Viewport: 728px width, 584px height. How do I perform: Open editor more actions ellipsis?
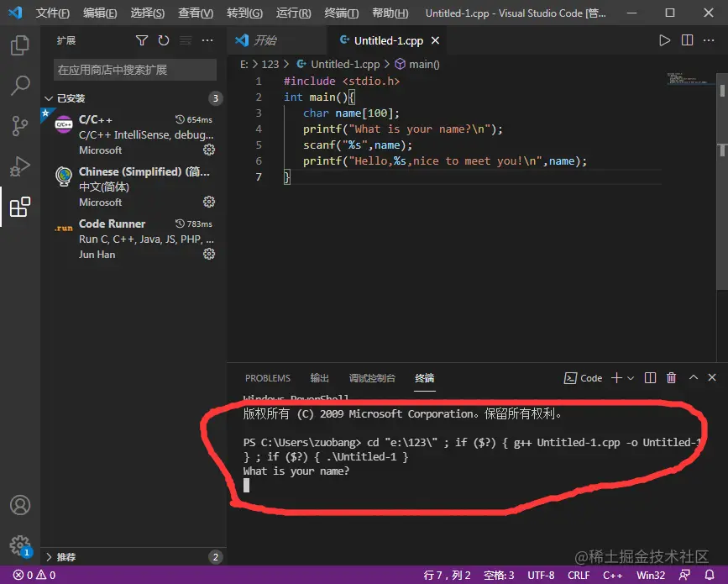click(x=709, y=40)
